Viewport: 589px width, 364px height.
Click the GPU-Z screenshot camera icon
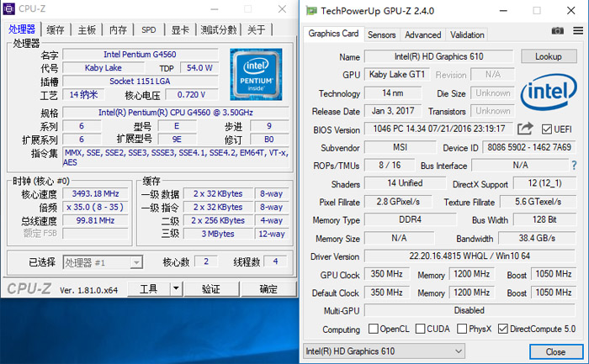557,31
